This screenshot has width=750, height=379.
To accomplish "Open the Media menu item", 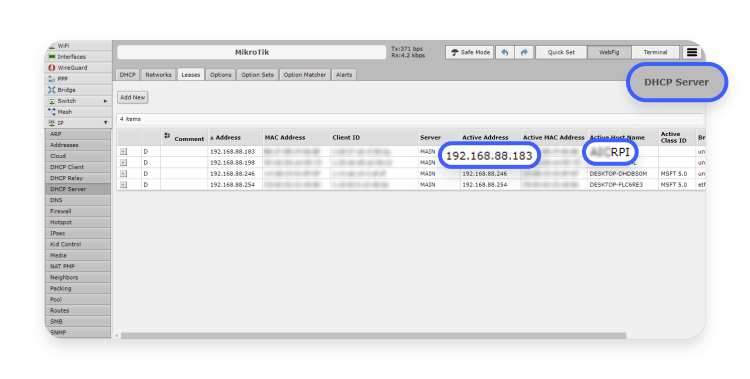I will [x=78, y=255].
